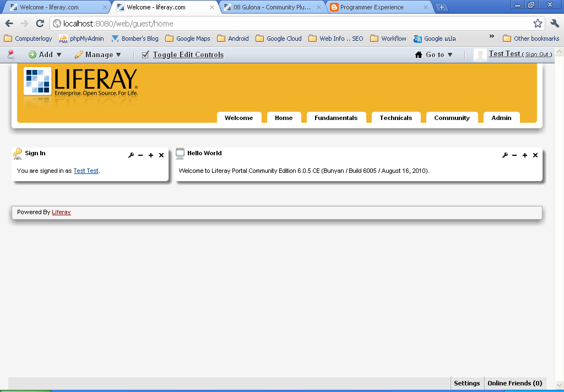Open the Welcome navigation tab
The width and height of the screenshot is (564, 392).
239,118
